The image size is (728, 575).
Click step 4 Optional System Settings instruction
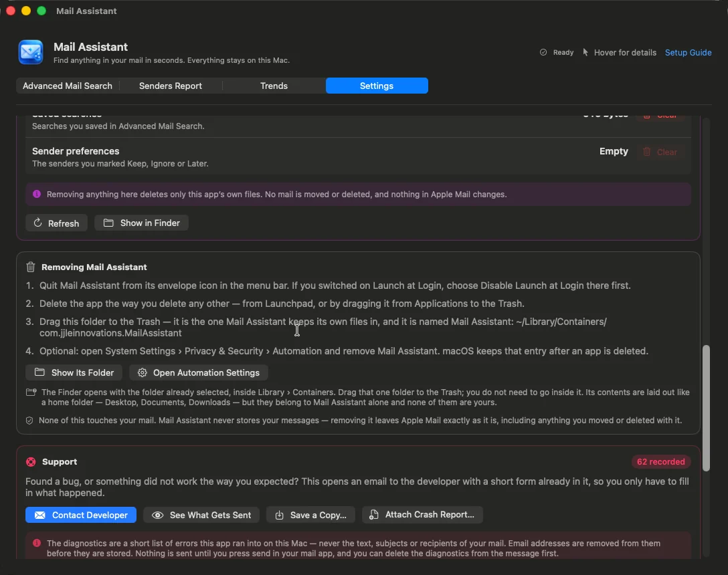pos(343,351)
